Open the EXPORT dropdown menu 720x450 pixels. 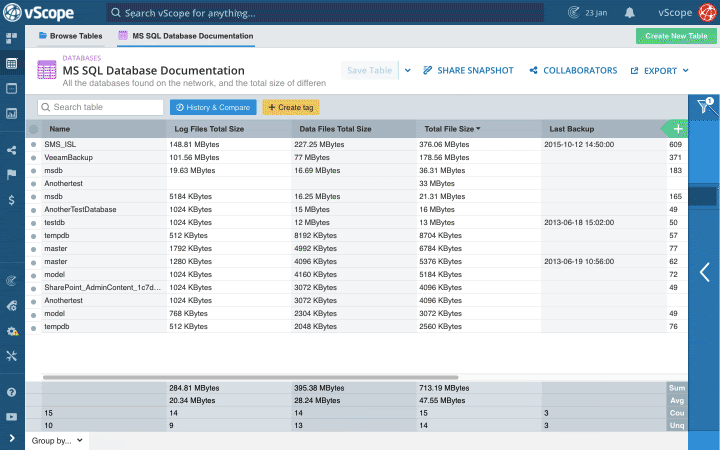pos(659,71)
